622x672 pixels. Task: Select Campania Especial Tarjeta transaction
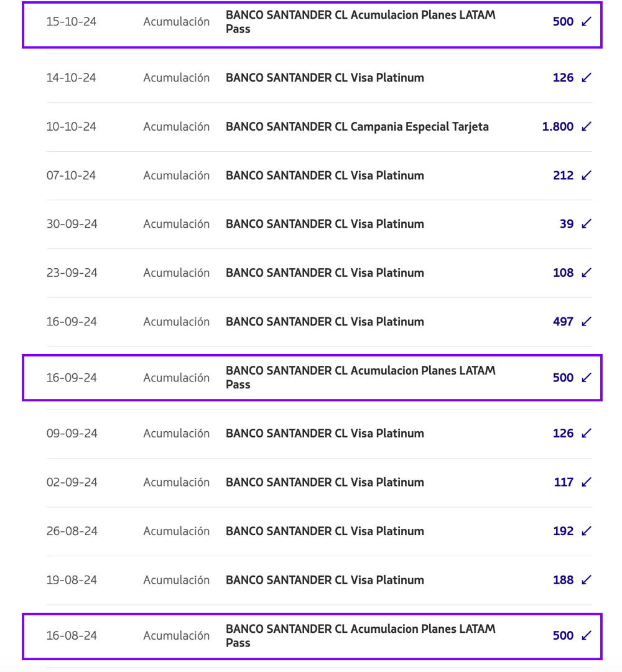click(357, 126)
